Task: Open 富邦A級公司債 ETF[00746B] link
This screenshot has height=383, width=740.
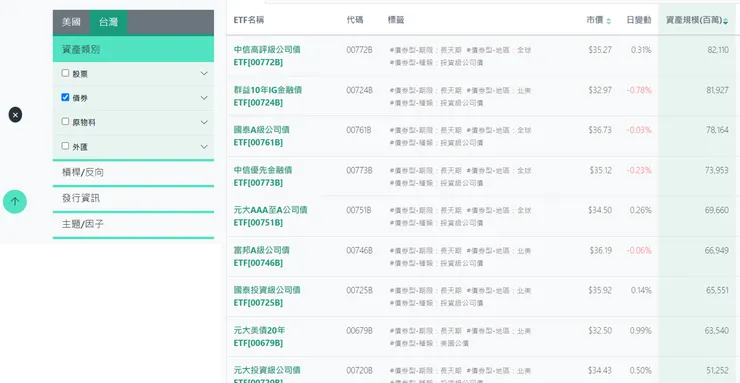Action: 261,256
